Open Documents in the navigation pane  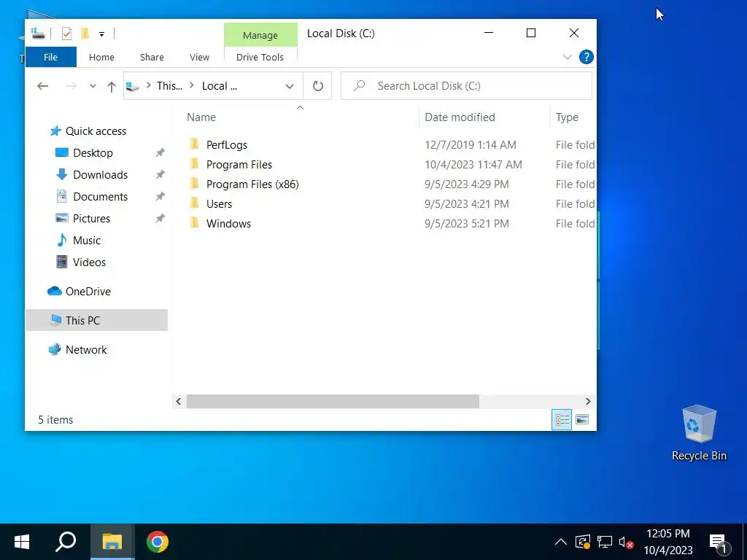click(x=101, y=197)
